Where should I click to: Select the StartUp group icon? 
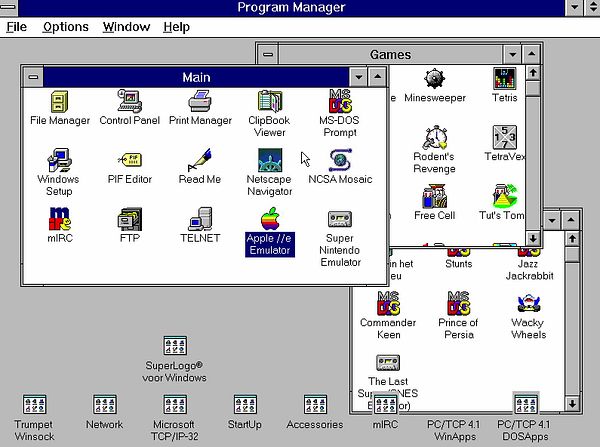coord(245,404)
